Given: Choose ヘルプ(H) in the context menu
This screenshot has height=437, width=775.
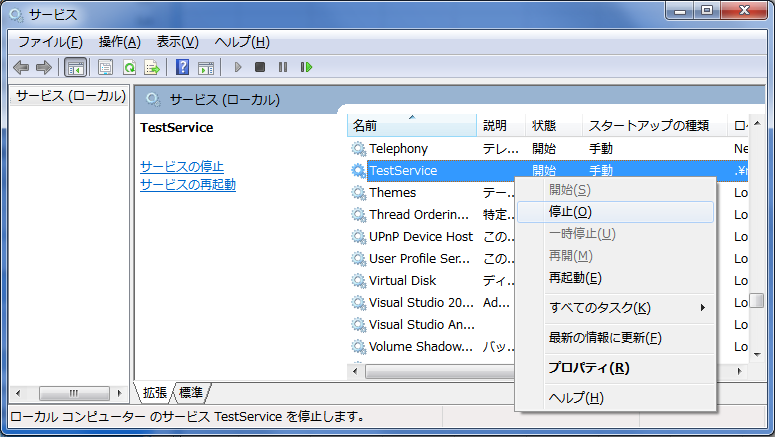Looking at the screenshot, I should point(615,398).
